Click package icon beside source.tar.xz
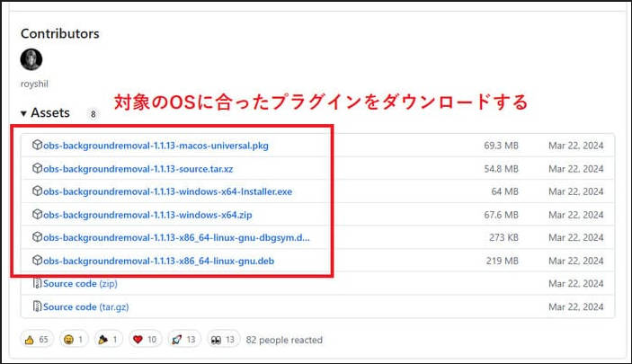Screen dimensions: 632x364 [x=37, y=168]
